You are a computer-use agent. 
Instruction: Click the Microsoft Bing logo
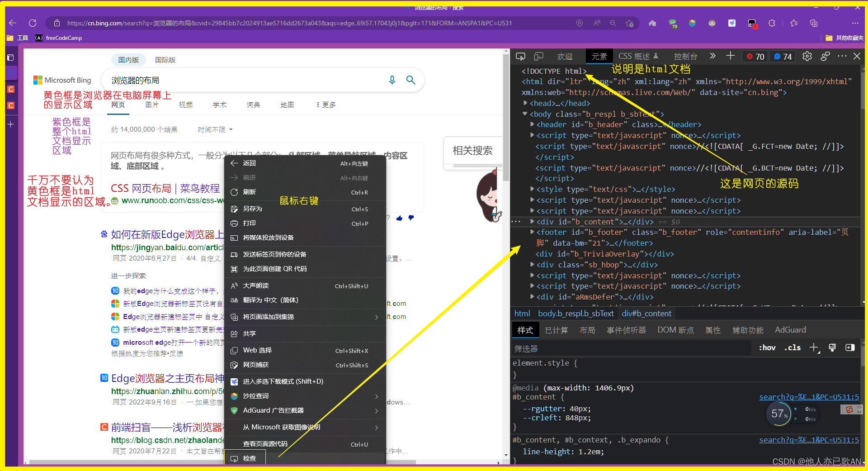pyautogui.click(x=62, y=80)
